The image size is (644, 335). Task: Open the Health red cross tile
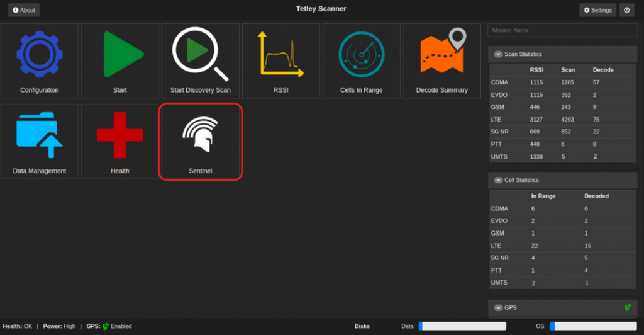120,142
